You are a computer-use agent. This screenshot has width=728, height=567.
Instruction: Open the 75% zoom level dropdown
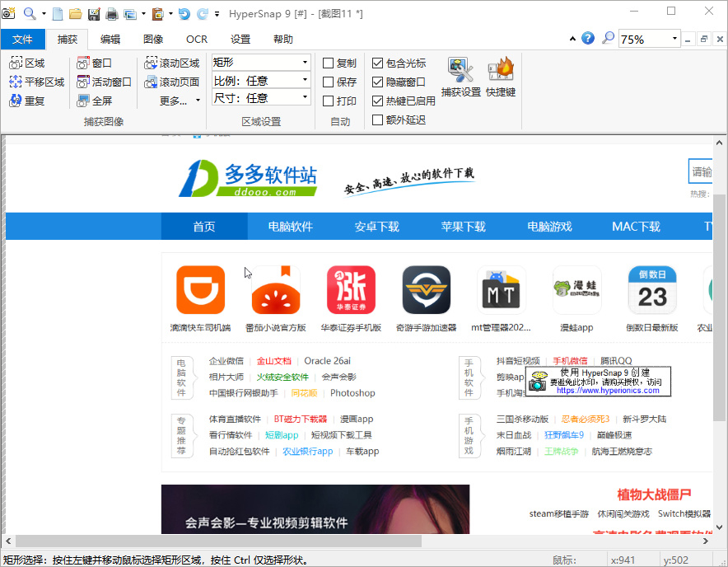(x=674, y=39)
